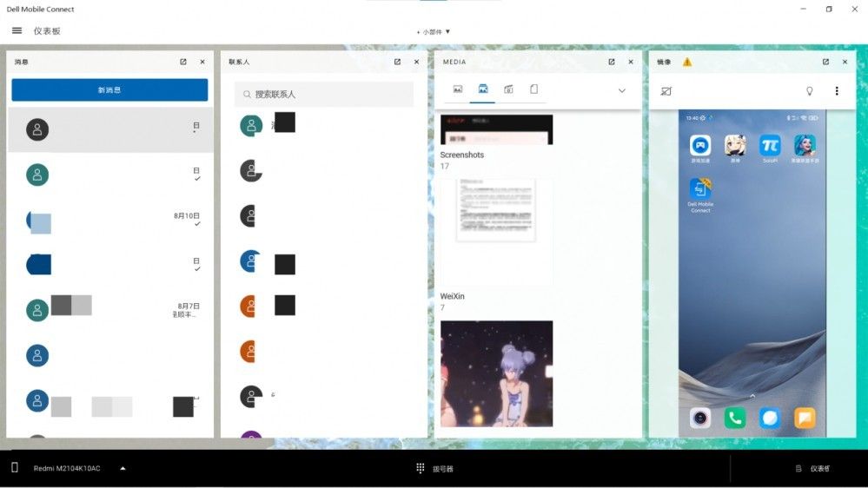Open the music tab in MEDIA
The image size is (868, 488).
coord(509,89)
